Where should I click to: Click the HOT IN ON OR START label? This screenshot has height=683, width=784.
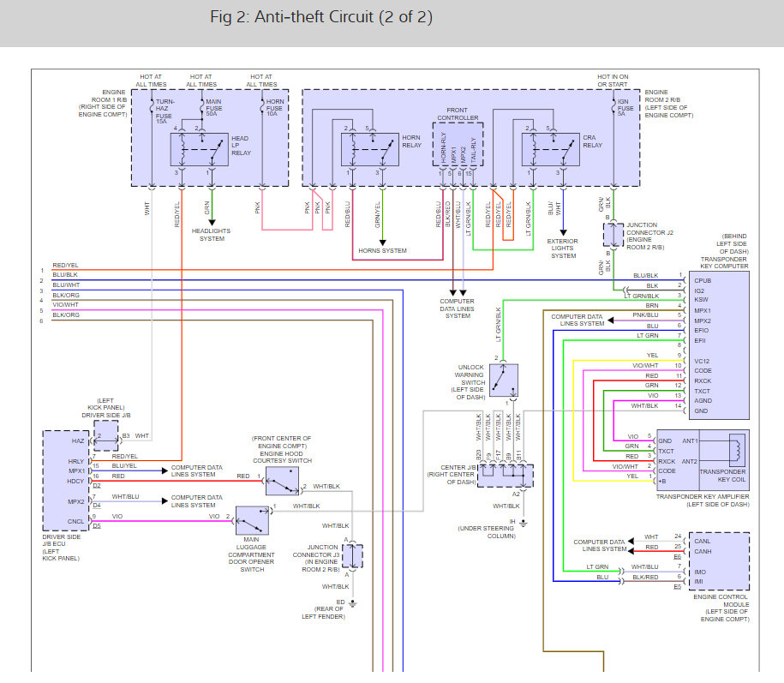point(613,81)
